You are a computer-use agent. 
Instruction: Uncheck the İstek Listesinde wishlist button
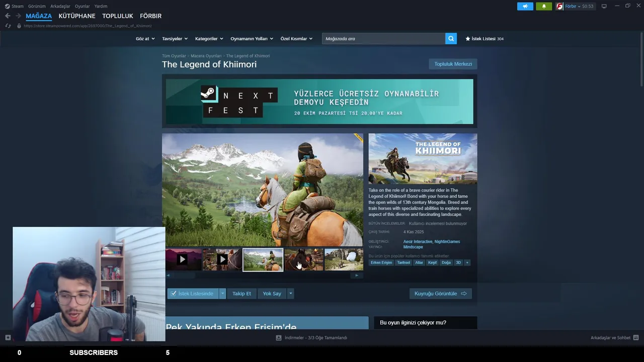[193, 294]
